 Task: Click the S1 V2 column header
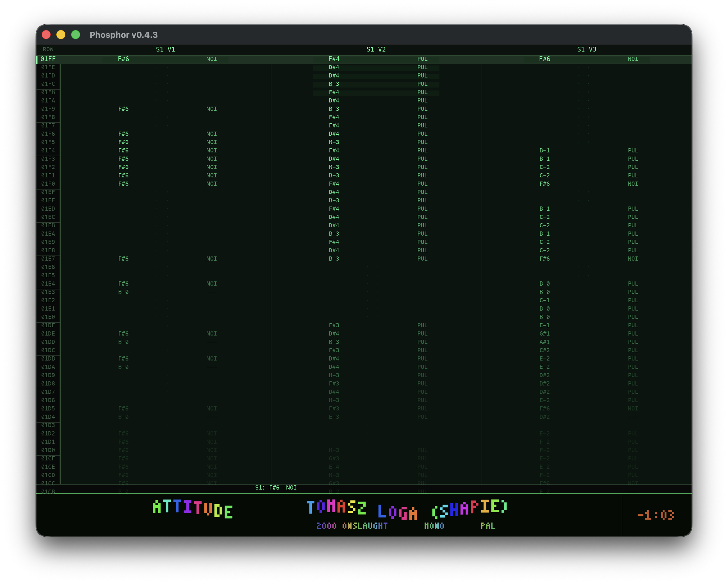[x=376, y=49]
